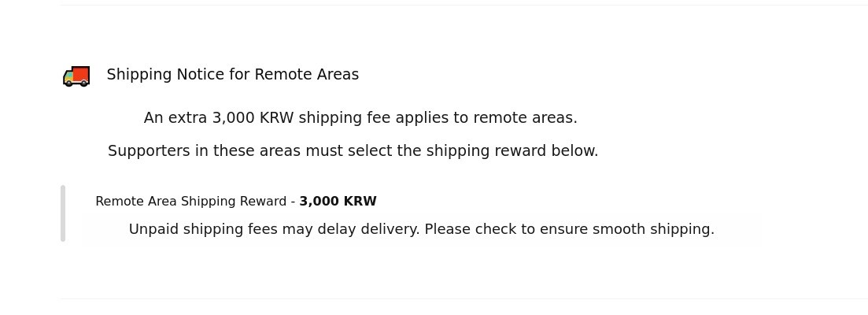The image size is (868, 315).
Task: Select the "Remote Area Shipping Reward" label
Action: (x=190, y=202)
